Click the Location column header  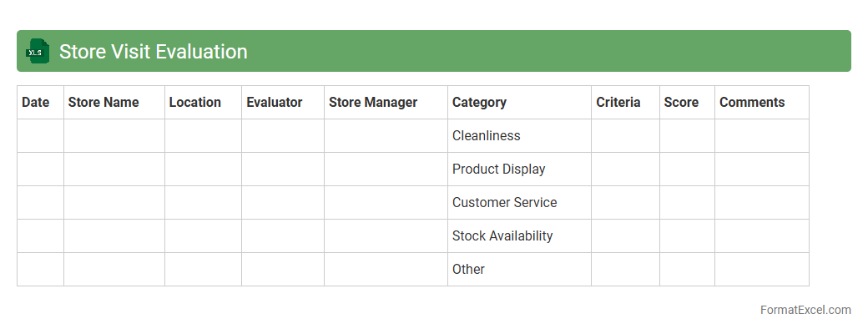(195, 103)
